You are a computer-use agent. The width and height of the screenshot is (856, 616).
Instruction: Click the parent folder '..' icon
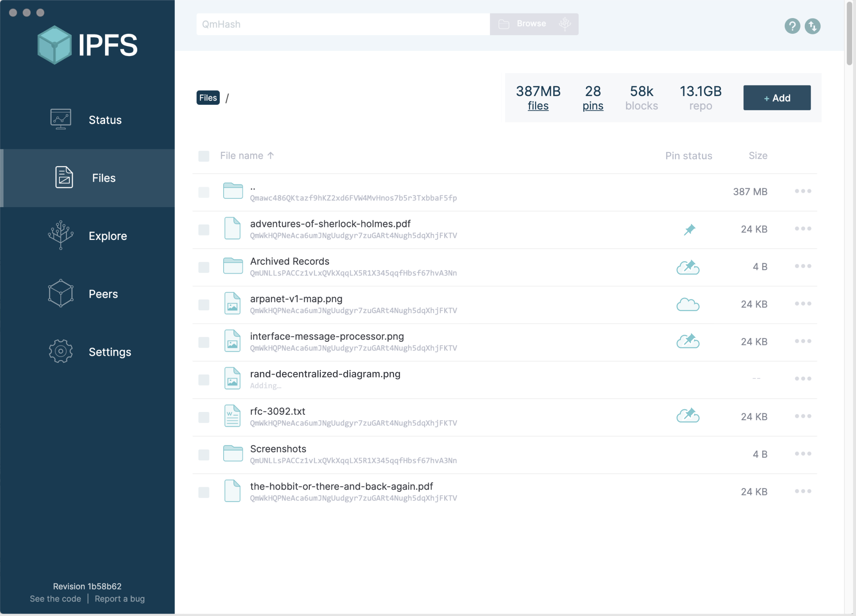(x=233, y=191)
